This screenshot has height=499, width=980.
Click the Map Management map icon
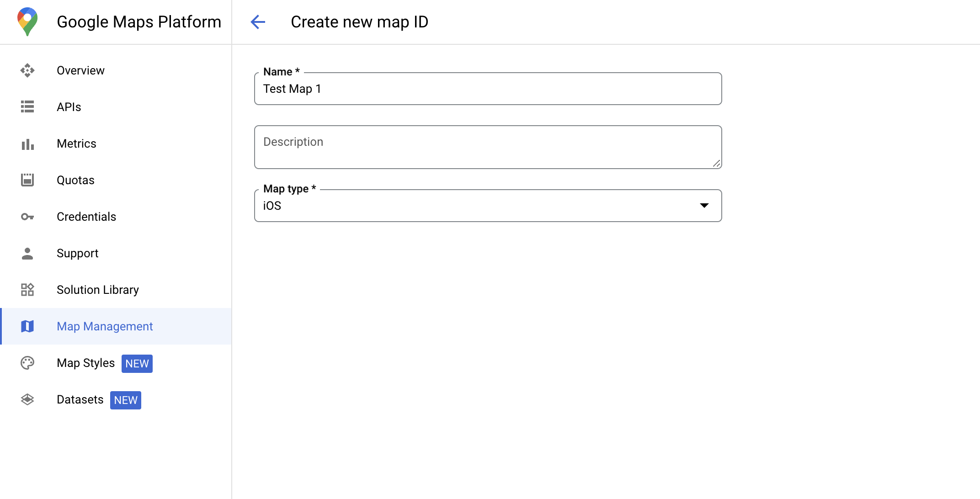(28, 327)
